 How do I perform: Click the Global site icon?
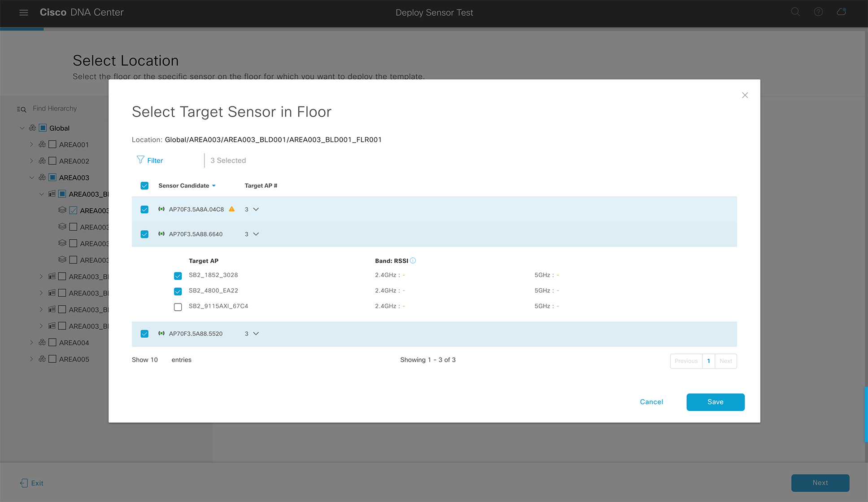32,128
